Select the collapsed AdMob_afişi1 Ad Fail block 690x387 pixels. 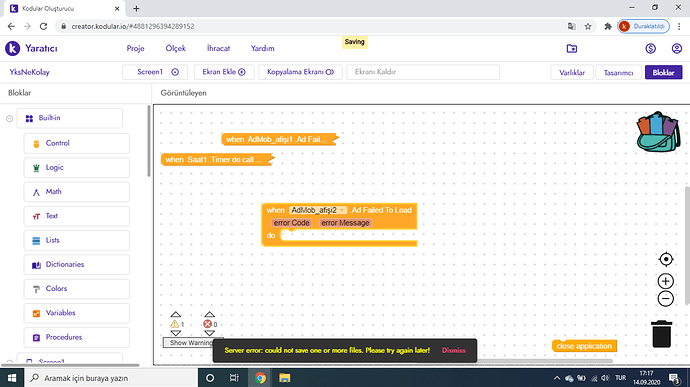click(280, 139)
